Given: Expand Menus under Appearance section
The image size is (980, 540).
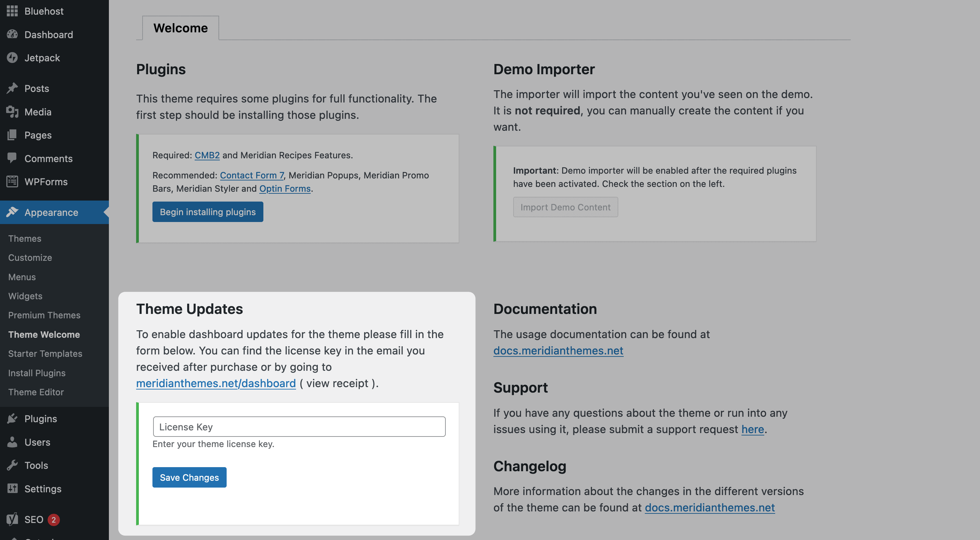Looking at the screenshot, I should [21, 277].
